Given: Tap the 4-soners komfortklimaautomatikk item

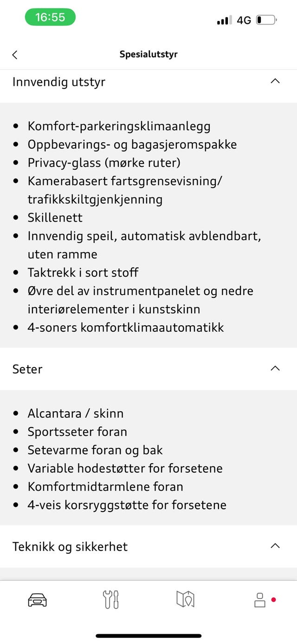Looking at the screenshot, I should (x=126, y=327).
